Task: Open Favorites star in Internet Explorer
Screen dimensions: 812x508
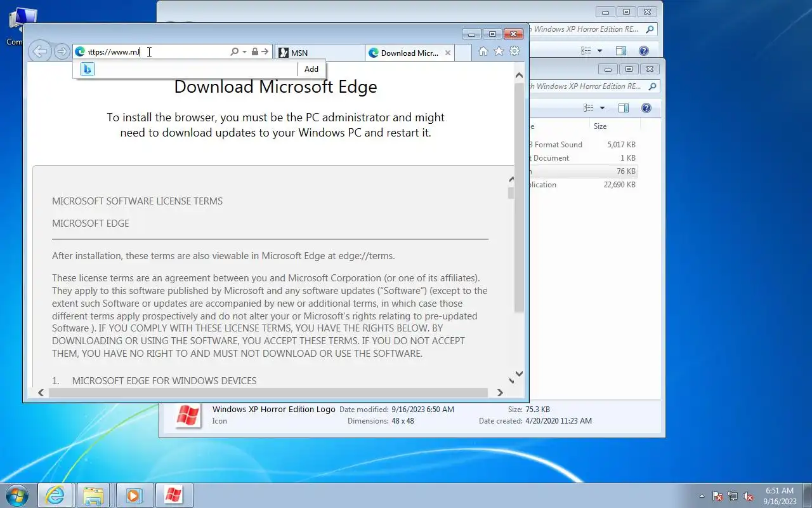Action: pos(499,51)
